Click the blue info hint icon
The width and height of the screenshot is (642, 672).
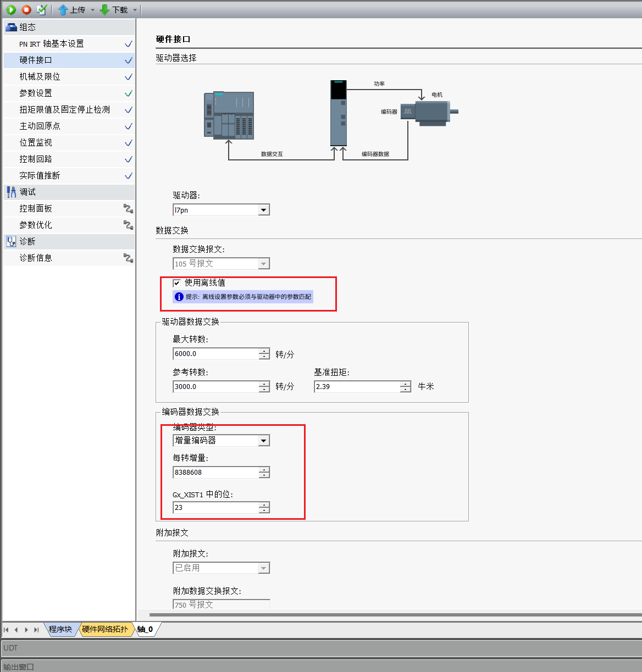179,297
